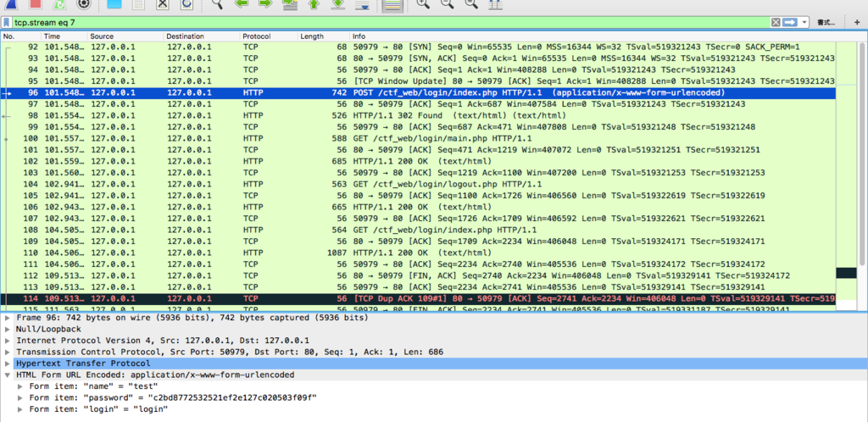
Task: Expand Form item "name" = "test"
Action: 21,386
